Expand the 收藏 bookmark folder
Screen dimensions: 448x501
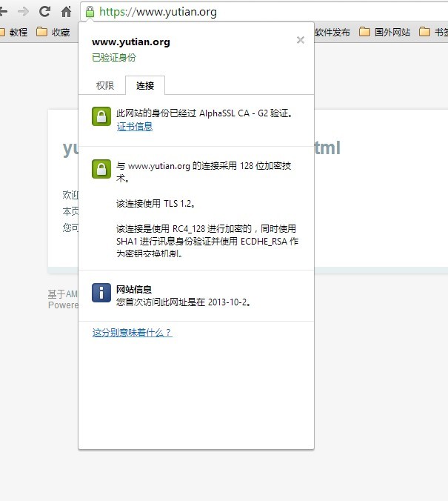(x=53, y=33)
